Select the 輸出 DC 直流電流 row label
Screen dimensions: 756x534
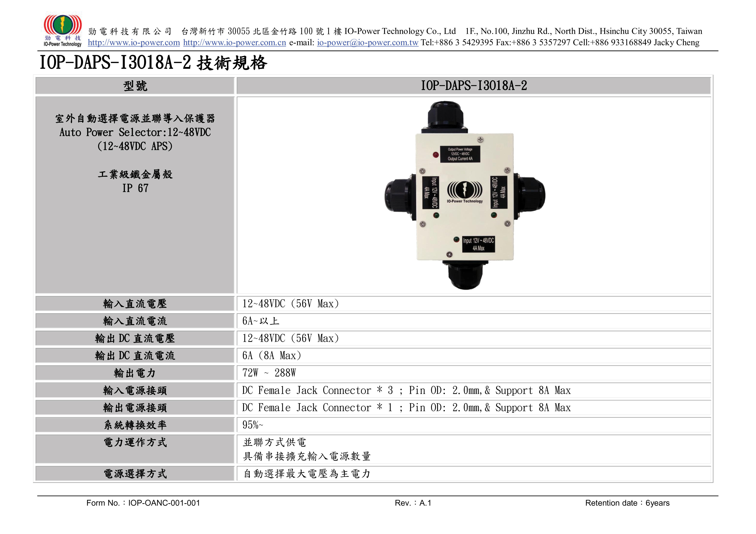pos(135,356)
